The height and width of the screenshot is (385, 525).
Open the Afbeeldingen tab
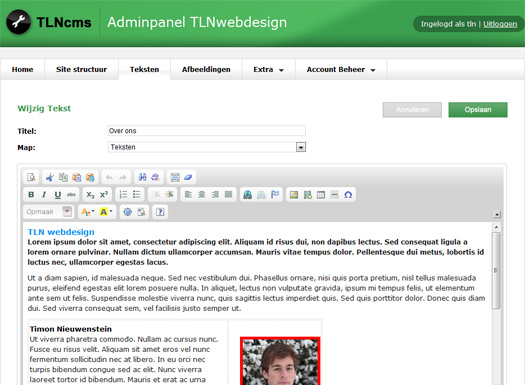[206, 70]
